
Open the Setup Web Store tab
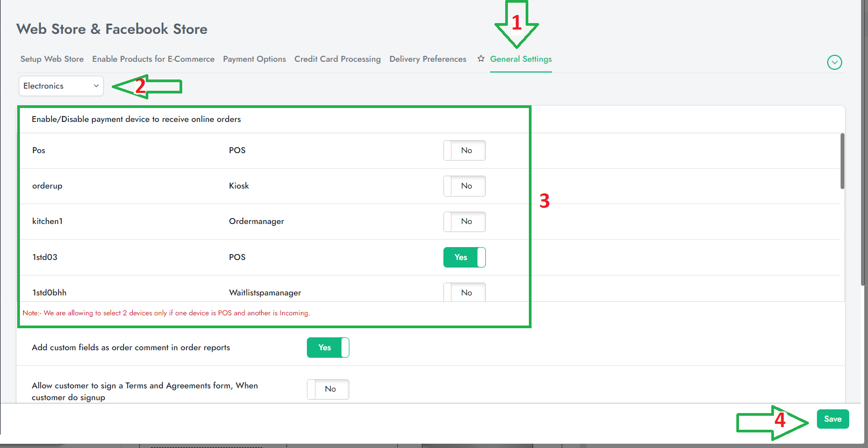click(52, 59)
